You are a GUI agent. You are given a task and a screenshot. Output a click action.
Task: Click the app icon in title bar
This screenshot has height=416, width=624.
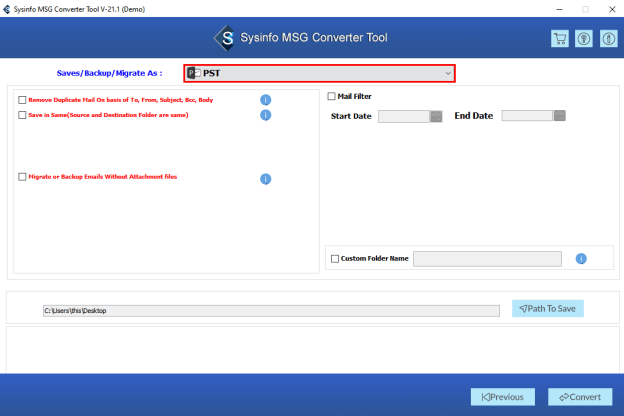(x=7, y=9)
